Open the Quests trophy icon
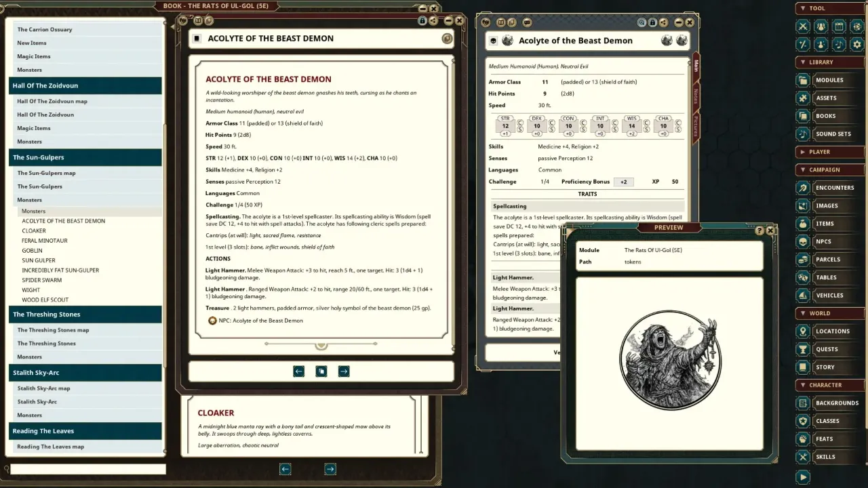 coord(804,349)
